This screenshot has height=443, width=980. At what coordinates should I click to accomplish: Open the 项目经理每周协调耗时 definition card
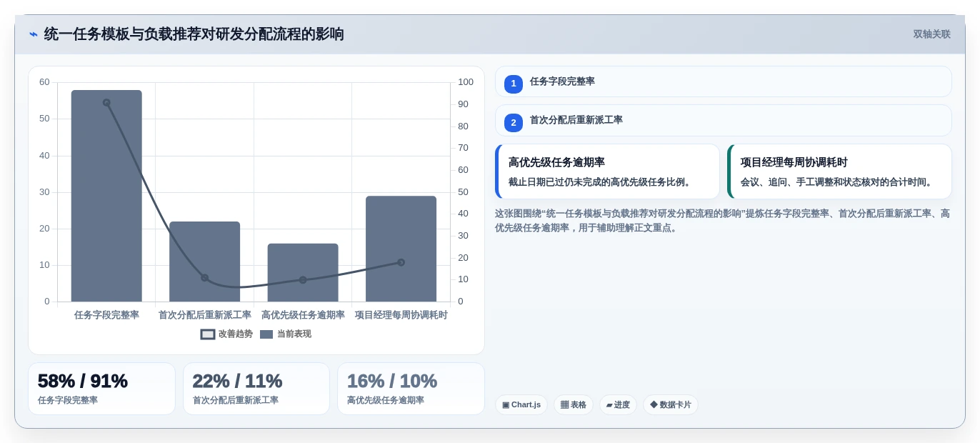[839, 171]
